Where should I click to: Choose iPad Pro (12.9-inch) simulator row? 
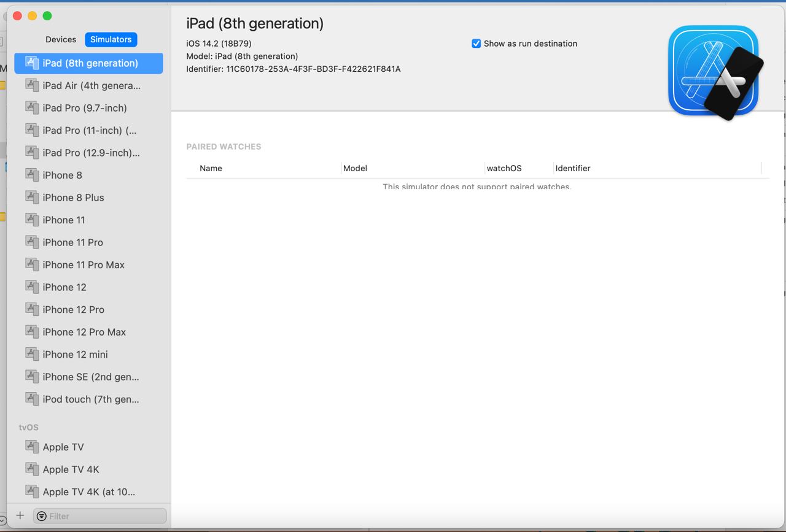click(88, 153)
